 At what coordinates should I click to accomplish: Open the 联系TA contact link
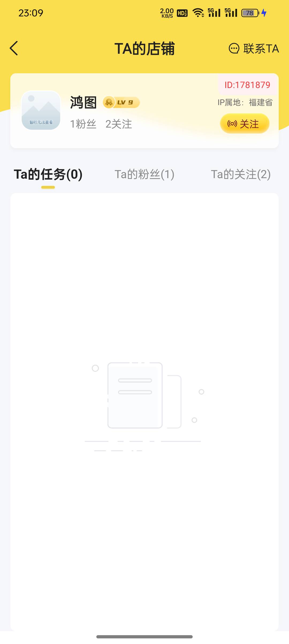pos(254,48)
